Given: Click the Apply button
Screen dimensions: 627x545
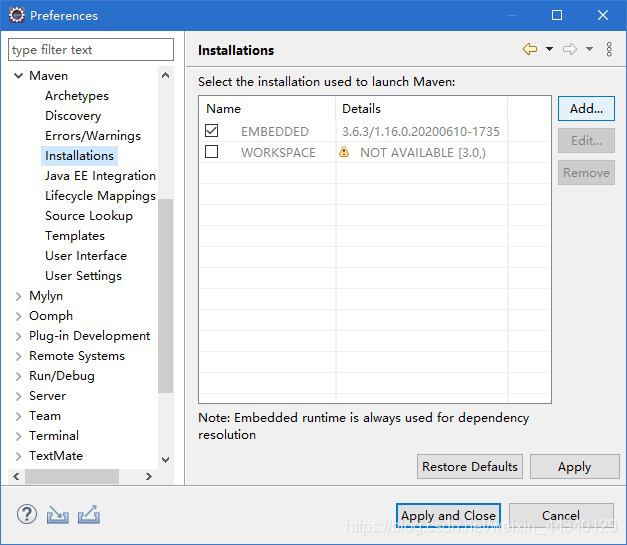Looking at the screenshot, I should point(575,466).
